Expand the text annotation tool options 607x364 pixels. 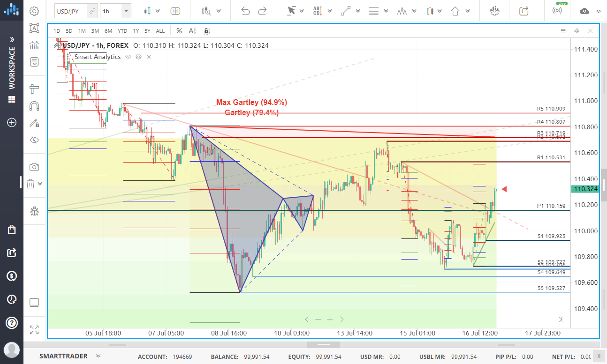click(331, 11)
